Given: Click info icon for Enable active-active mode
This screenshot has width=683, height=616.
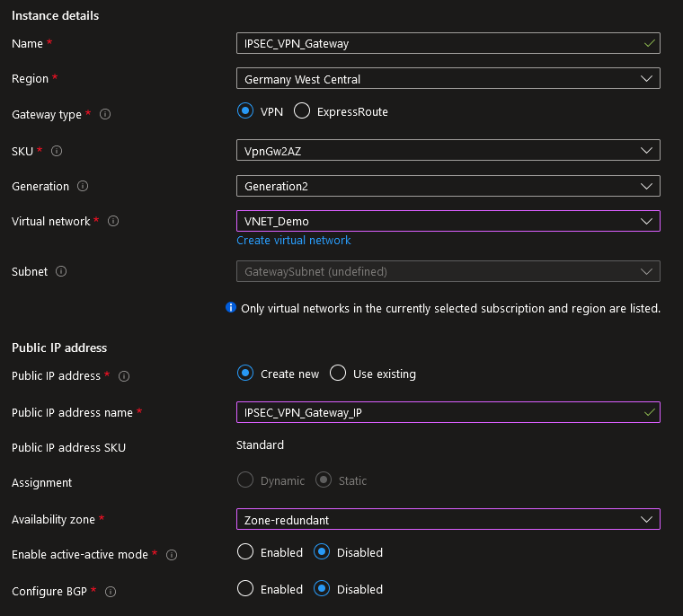Looking at the screenshot, I should pos(171,555).
